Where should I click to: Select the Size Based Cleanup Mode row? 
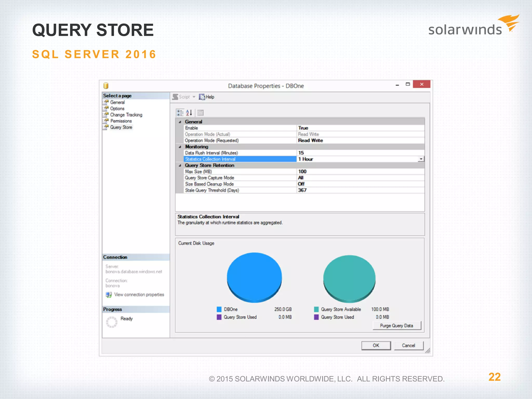click(x=304, y=184)
